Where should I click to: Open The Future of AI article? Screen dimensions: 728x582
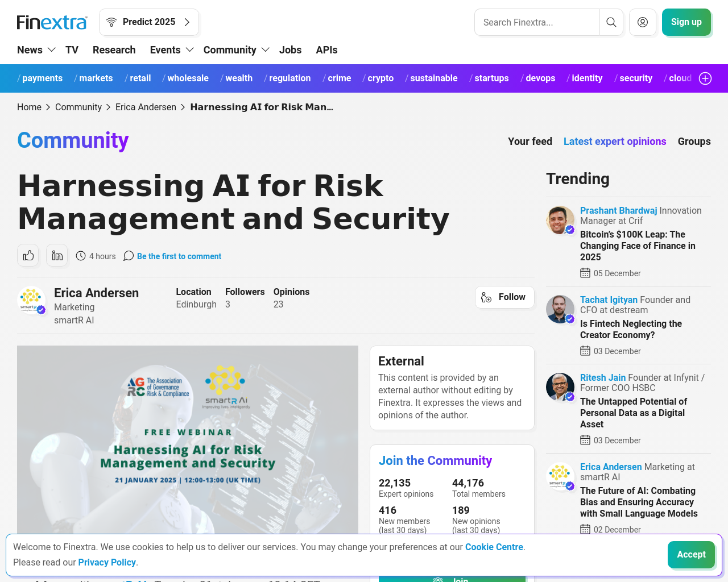pyautogui.click(x=639, y=502)
